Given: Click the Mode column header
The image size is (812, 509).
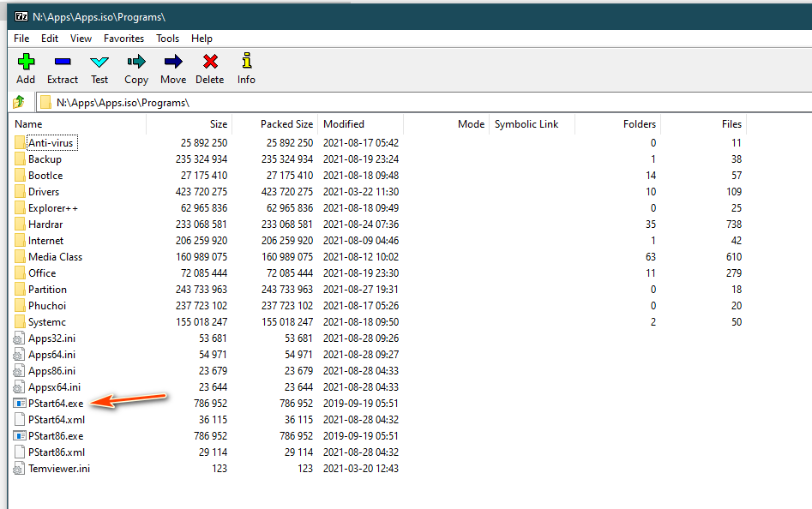Looking at the screenshot, I should [447, 124].
